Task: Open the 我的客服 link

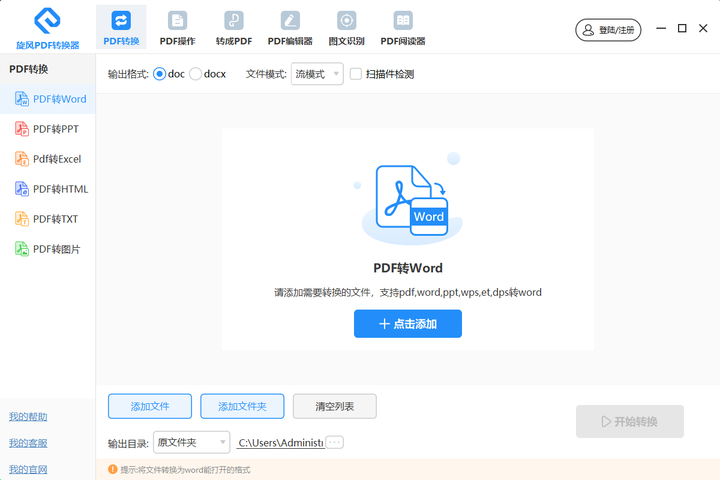Action: point(28,443)
